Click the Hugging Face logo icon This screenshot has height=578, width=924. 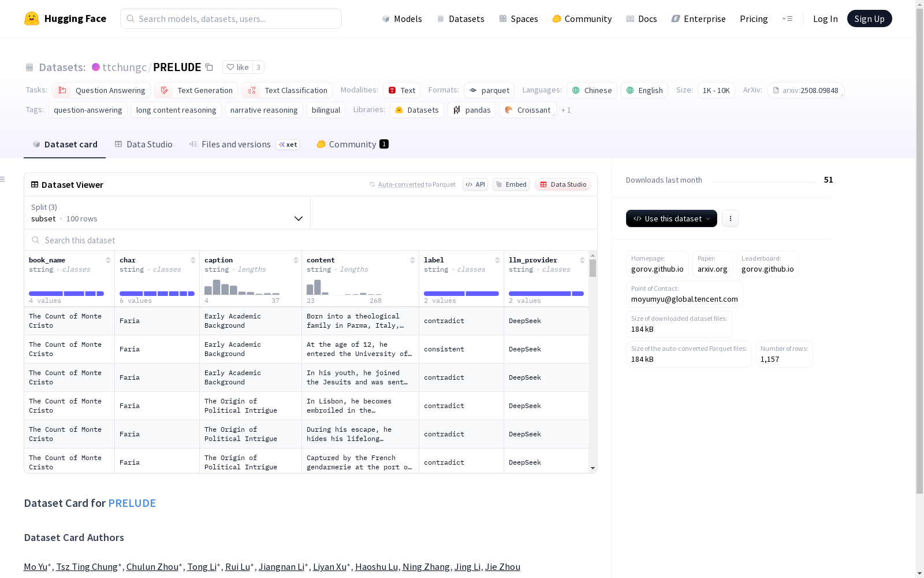click(x=32, y=18)
